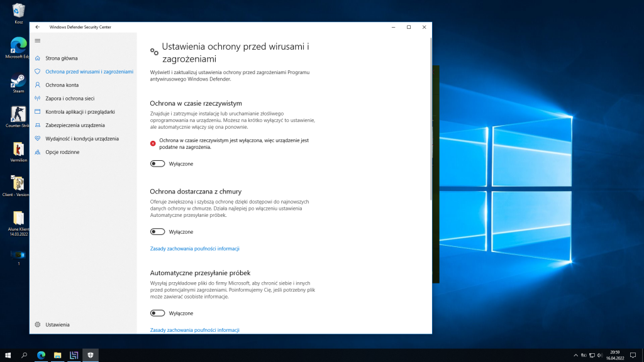
Task: Go back with the arrow in title bar
Action: tap(37, 27)
